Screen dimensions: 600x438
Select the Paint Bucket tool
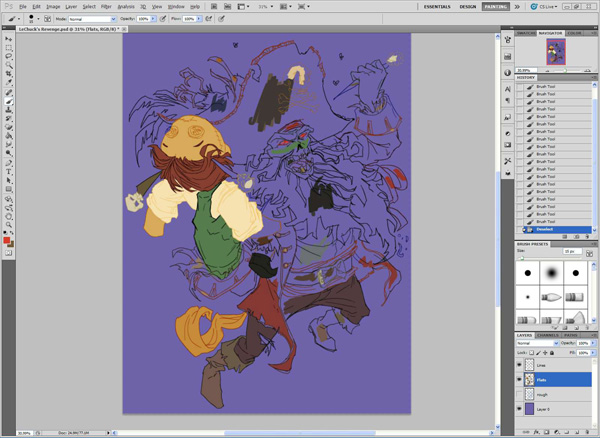tap(8, 136)
